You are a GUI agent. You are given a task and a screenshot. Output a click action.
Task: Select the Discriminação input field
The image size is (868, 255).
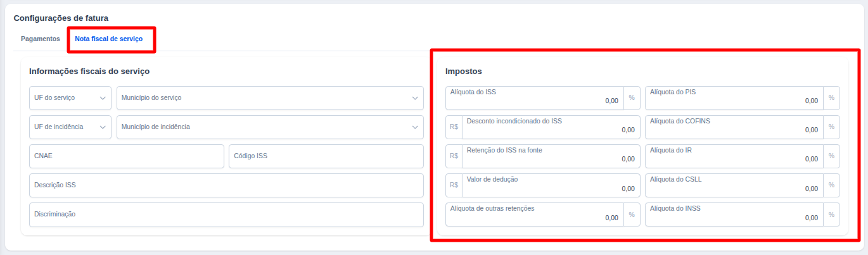[226, 215]
